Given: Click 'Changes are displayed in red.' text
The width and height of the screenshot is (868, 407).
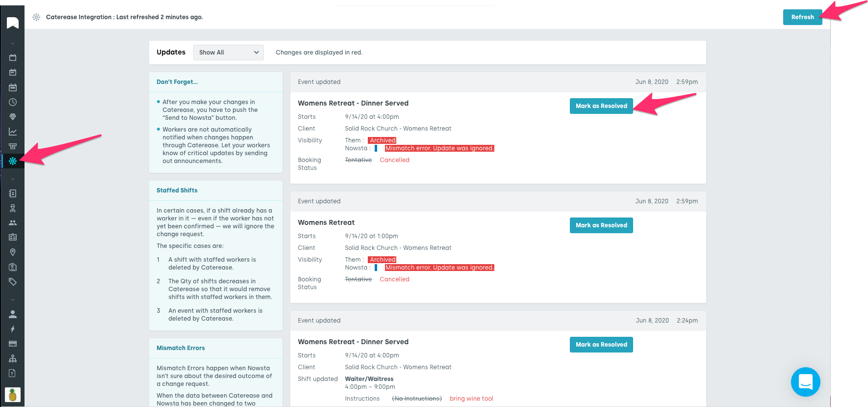Looking at the screenshot, I should tap(319, 53).
